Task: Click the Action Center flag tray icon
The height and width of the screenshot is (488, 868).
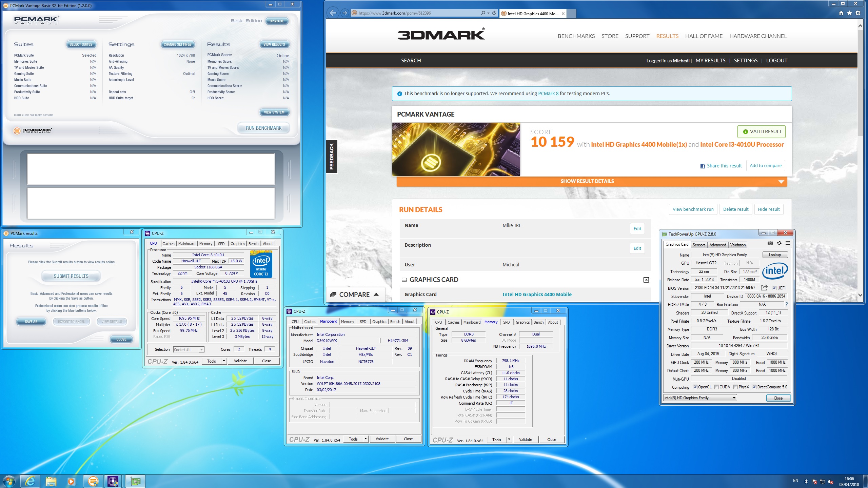Action: pos(814,481)
